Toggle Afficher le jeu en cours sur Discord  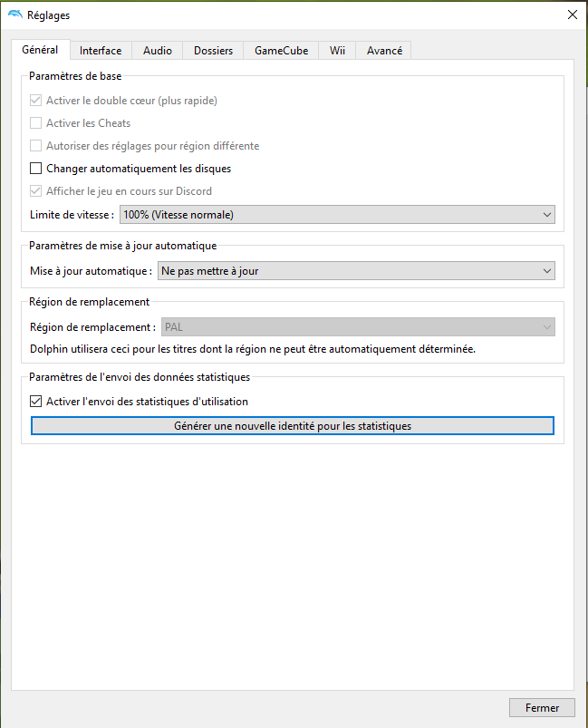pos(36,191)
